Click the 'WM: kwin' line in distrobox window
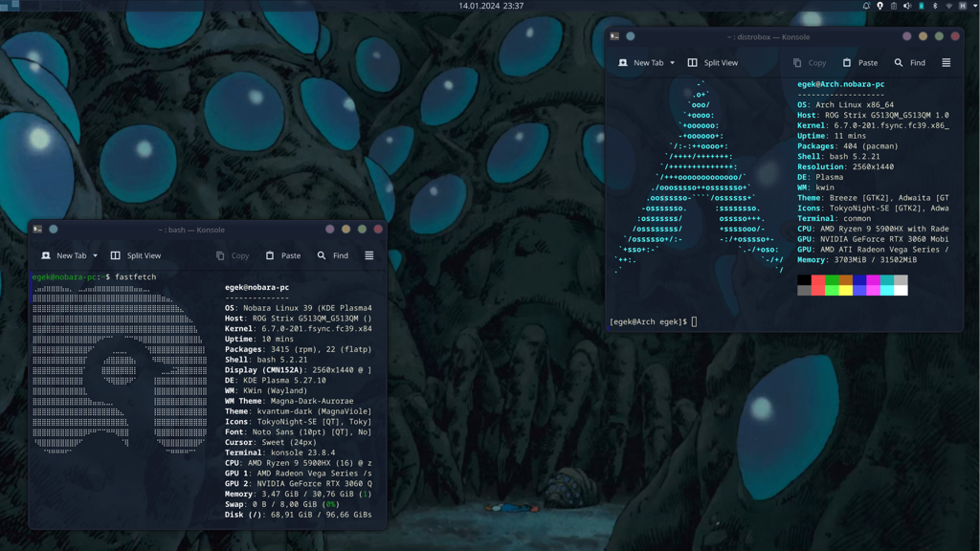The width and height of the screenshot is (980, 551). pyautogui.click(x=815, y=187)
